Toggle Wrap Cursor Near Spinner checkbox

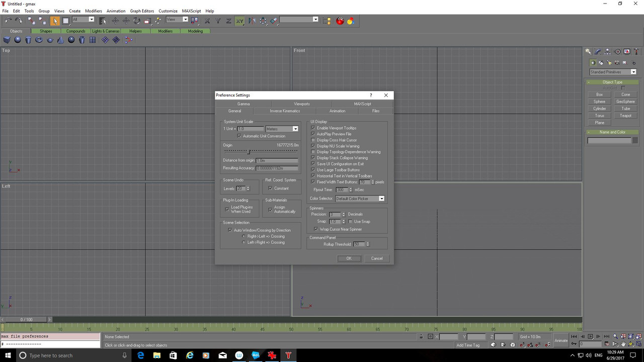(316, 229)
